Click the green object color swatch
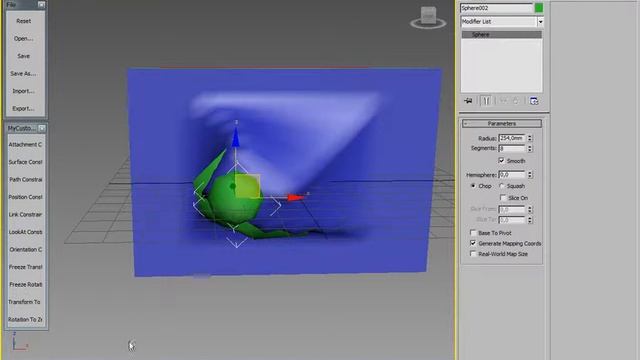 [539, 8]
